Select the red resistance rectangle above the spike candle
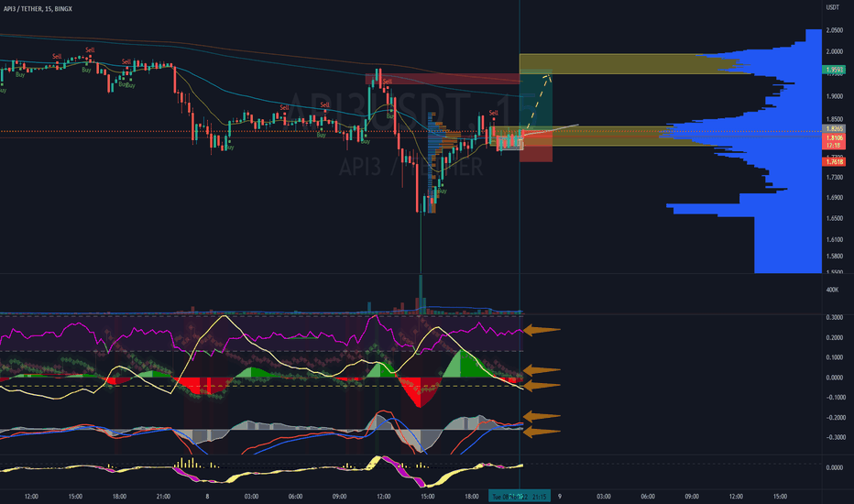Viewport: 854px width, 504px height. 443,79
